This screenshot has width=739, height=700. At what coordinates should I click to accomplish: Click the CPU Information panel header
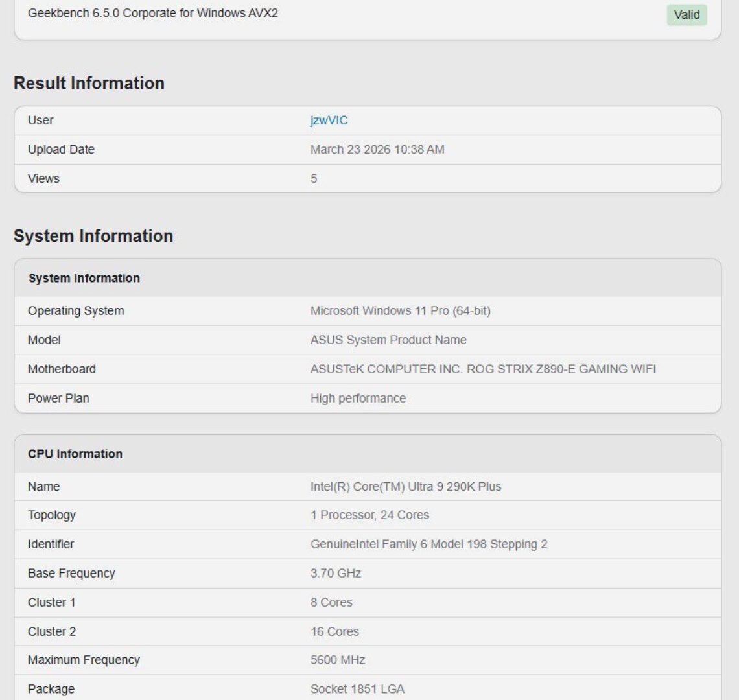tap(76, 454)
